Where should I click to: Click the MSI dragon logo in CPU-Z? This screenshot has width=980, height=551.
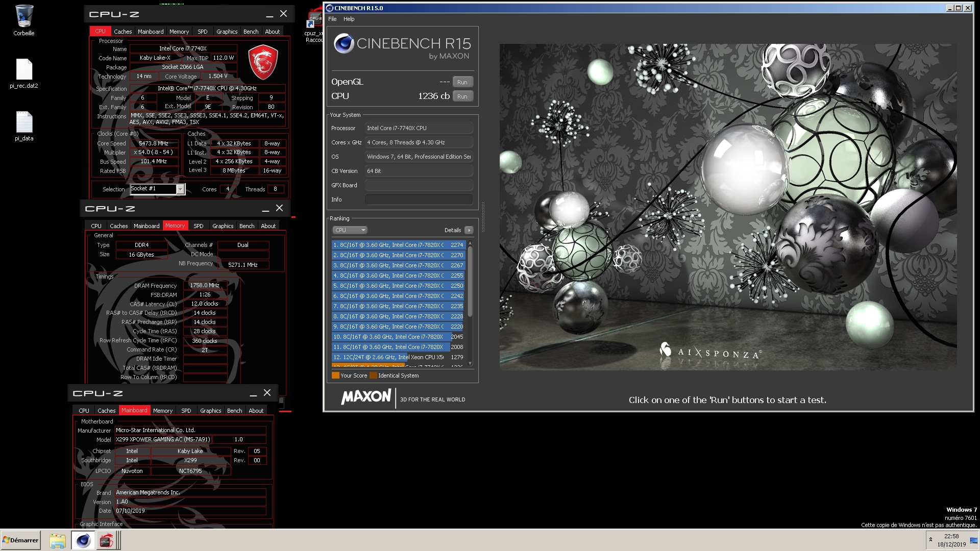pos(263,62)
